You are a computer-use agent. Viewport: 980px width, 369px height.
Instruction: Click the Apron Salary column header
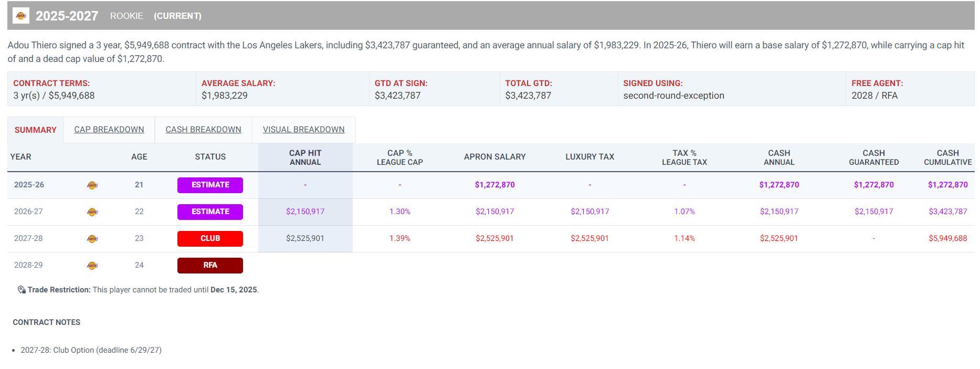[494, 157]
